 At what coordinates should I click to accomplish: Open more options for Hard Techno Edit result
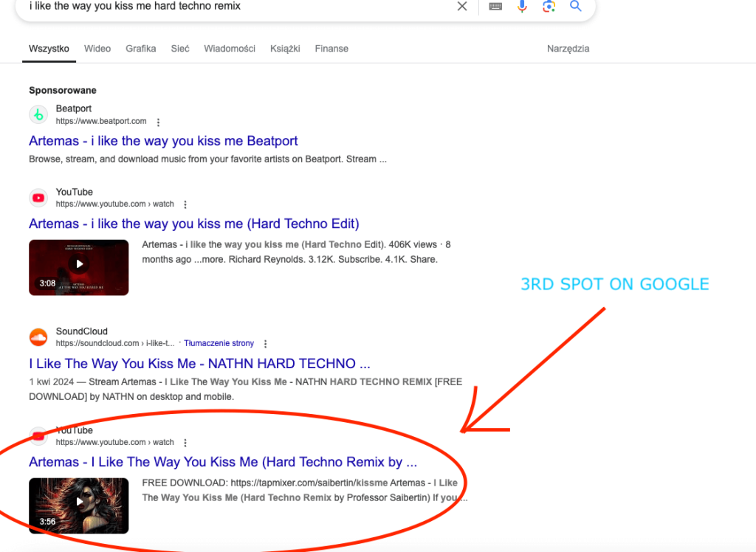pos(185,204)
